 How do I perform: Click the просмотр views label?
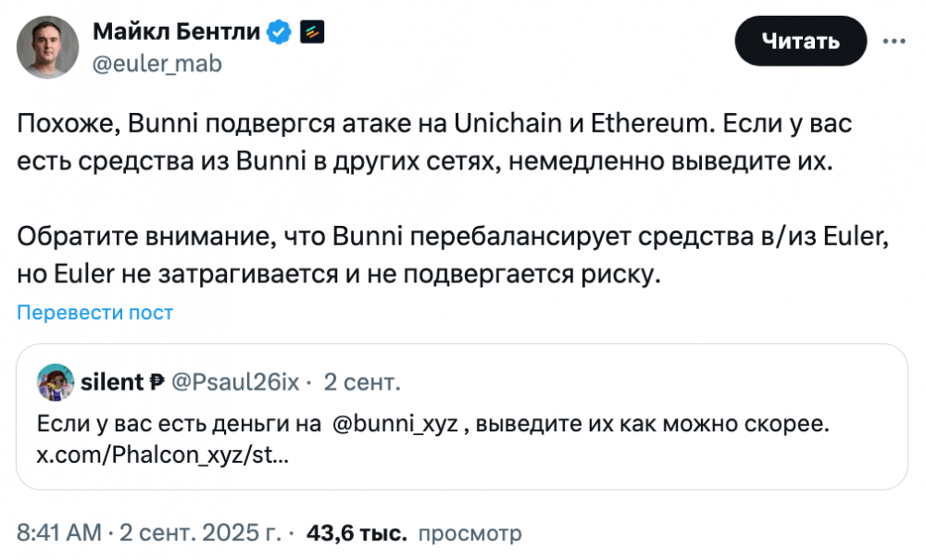click(470, 533)
